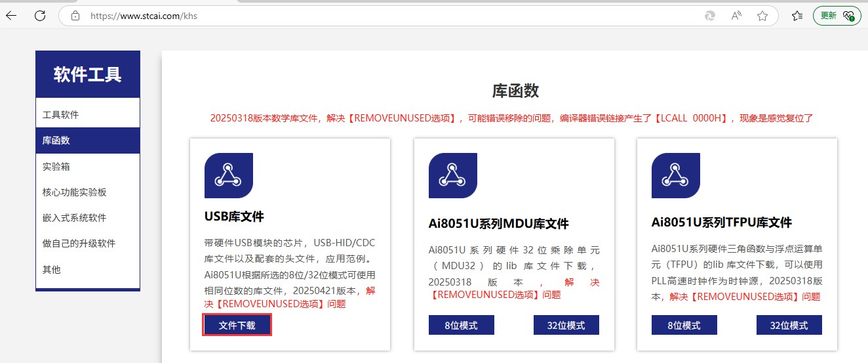This screenshot has height=363, width=868.
Task: Reload the page with refresh icon
Action: pyautogui.click(x=40, y=16)
